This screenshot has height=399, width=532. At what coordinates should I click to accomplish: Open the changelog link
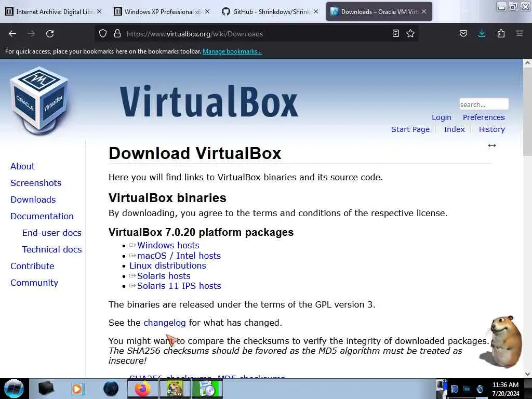tap(165, 323)
